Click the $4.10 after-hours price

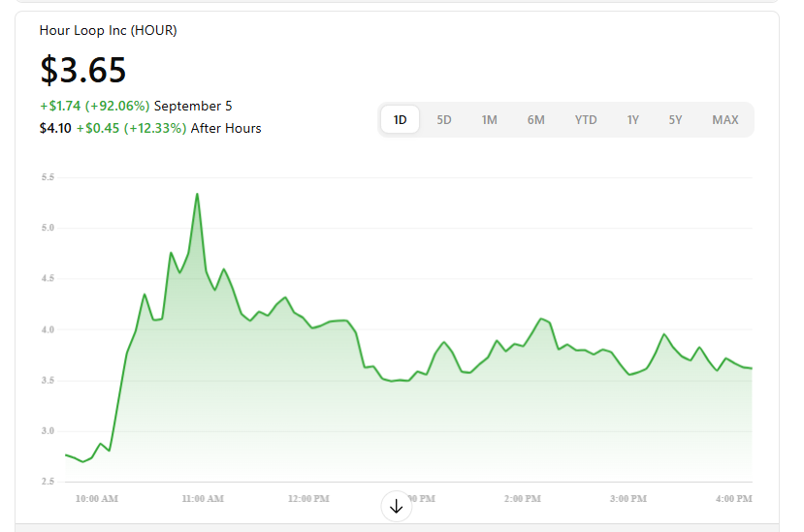tap(55, 128)
